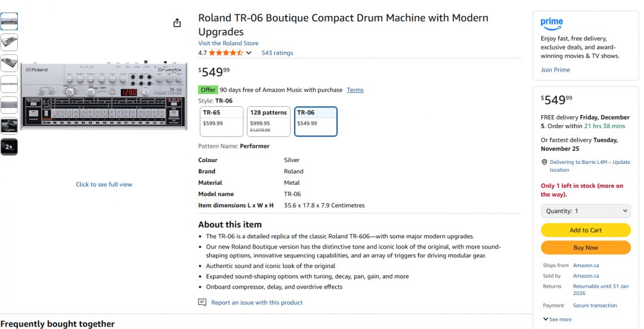The image size is (644, 329).
Task: Click the Prime logo
Action: pos(552,23)
